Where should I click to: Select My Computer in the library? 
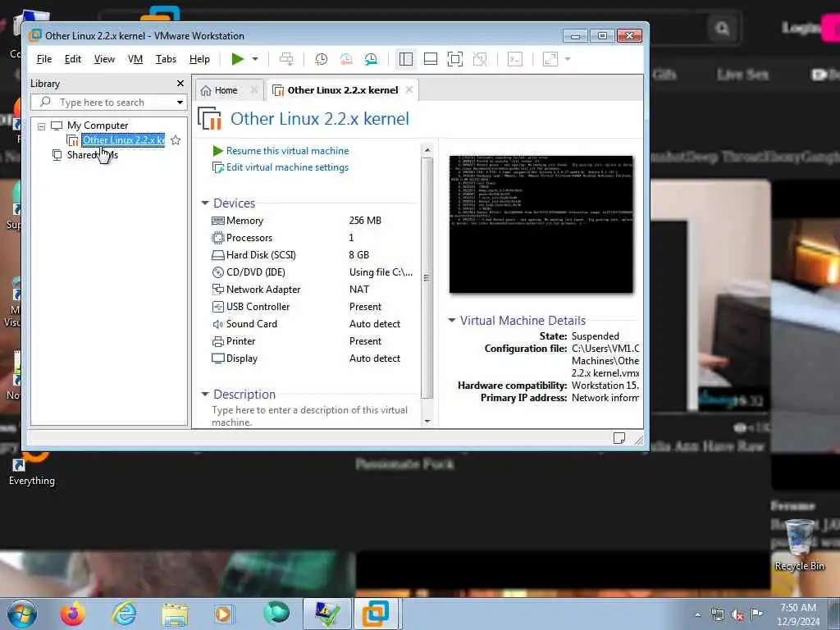coord(97,126)
